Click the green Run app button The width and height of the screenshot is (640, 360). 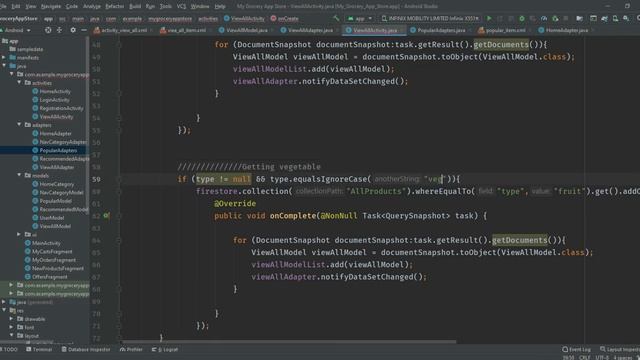click(489, 18)
